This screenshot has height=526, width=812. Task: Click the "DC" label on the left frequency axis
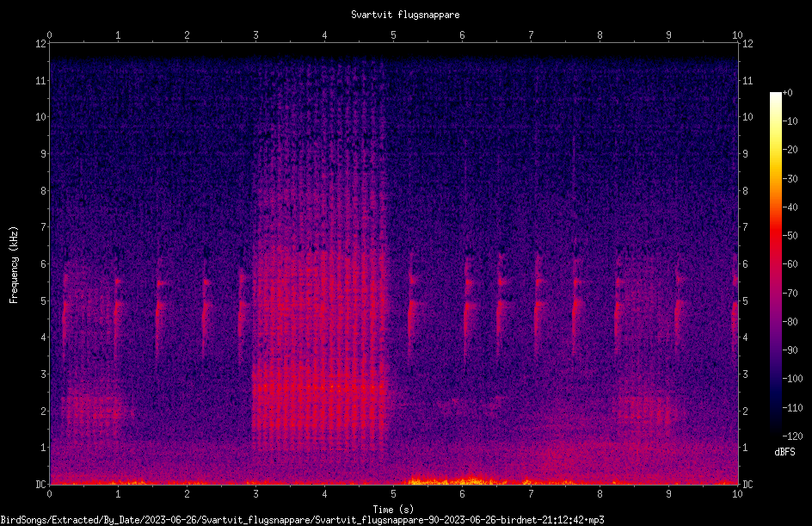40,485
